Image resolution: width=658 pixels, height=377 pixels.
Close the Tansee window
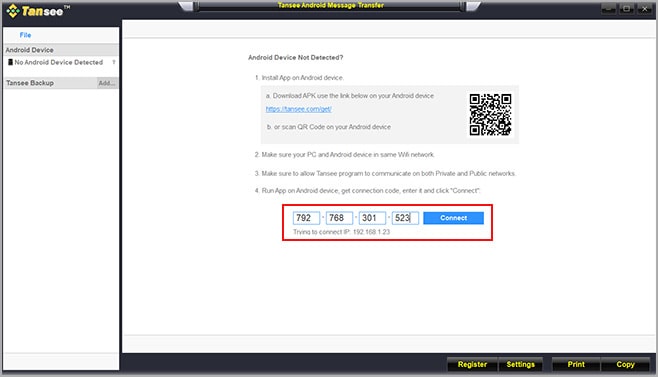(645, 9)
